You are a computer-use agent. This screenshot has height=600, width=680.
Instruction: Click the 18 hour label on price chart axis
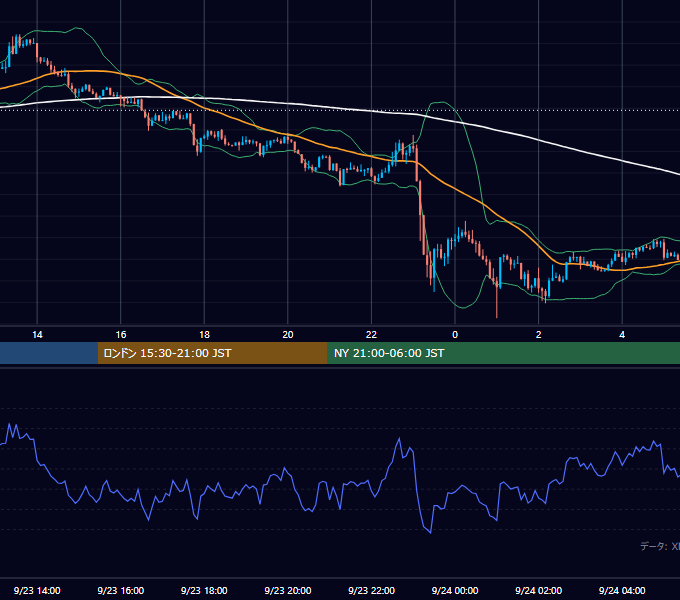(x=204, y=335)
